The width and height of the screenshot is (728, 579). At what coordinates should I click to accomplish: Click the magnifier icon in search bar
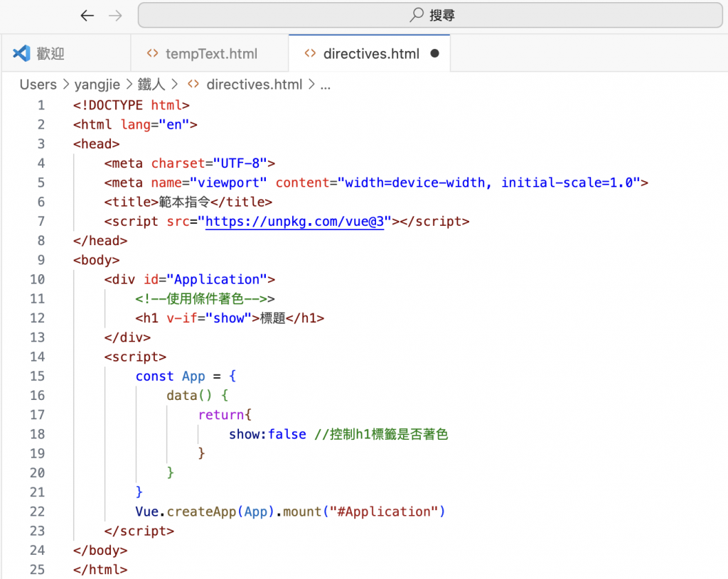click(x=417, y=15)
